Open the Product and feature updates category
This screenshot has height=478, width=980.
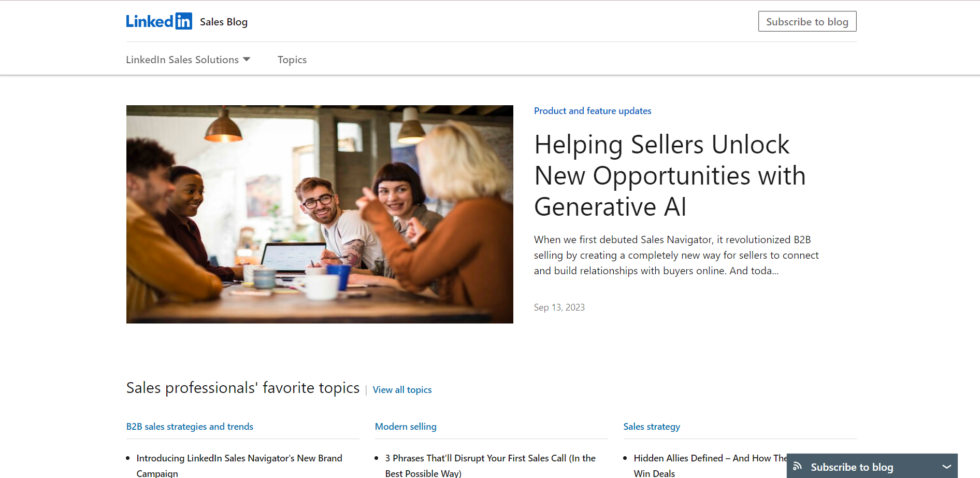(593, 111)
